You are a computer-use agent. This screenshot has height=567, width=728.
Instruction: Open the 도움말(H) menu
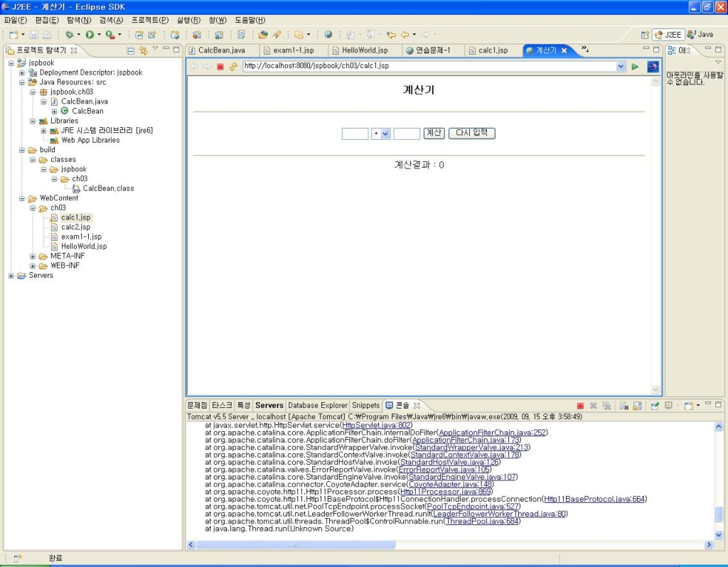click(x=250, y=20)
